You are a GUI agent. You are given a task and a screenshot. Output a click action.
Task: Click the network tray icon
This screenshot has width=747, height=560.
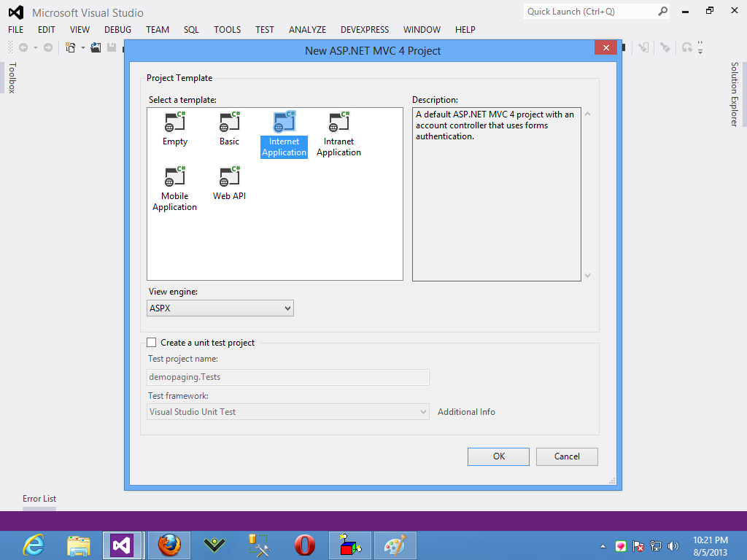tap(656, 546)
